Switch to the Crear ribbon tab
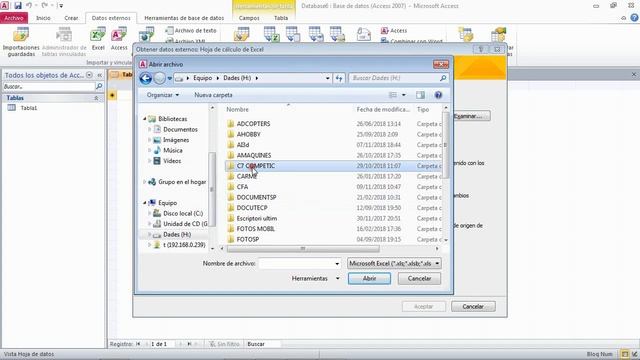The height and width of the screenshot is (360, 640). point(71,18)
